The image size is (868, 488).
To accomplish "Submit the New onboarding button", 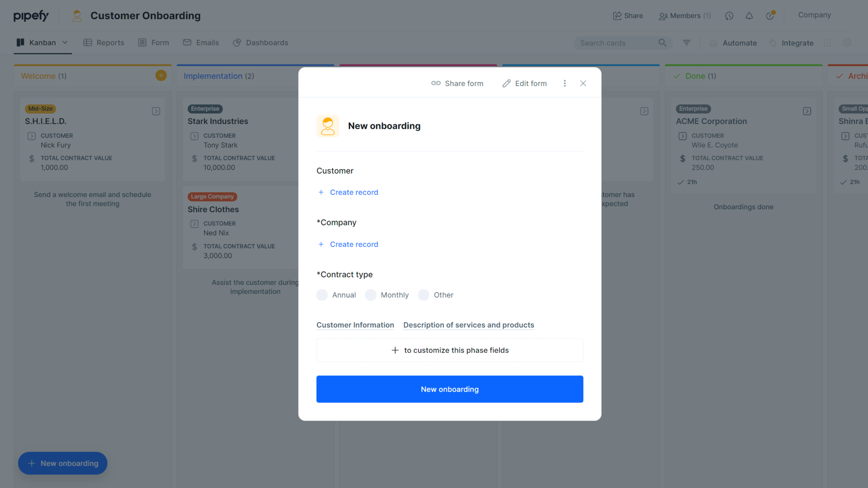I will pyautogui.click(x=449, y=389).
